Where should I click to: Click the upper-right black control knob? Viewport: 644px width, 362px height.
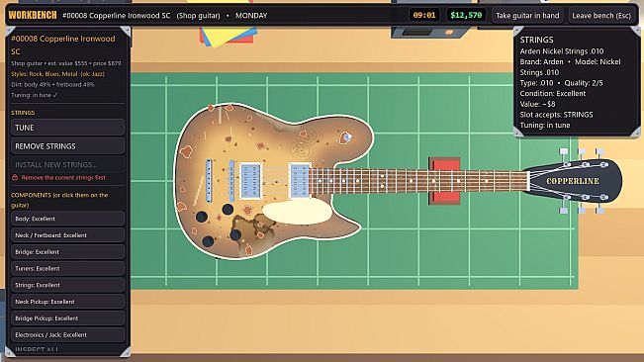(228, 210)
